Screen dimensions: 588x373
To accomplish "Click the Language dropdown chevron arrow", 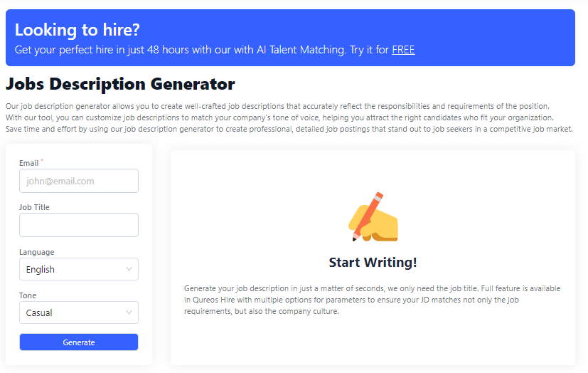I will (129, 269).
